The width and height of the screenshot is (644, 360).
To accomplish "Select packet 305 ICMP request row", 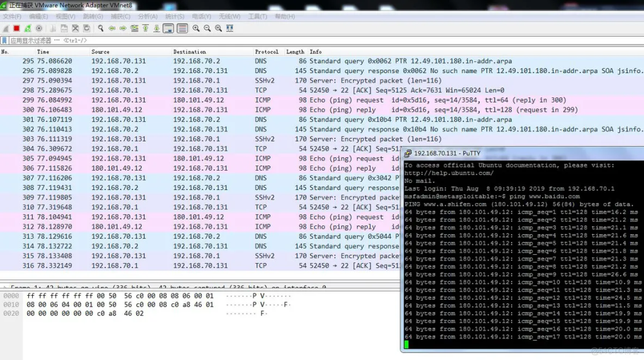I will click(x=200, y=159).
